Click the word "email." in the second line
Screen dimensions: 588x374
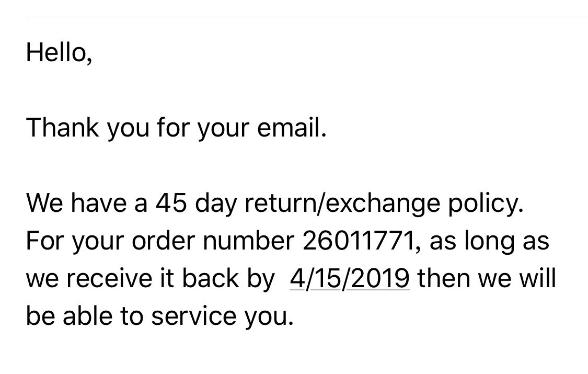tap(292, 128)
